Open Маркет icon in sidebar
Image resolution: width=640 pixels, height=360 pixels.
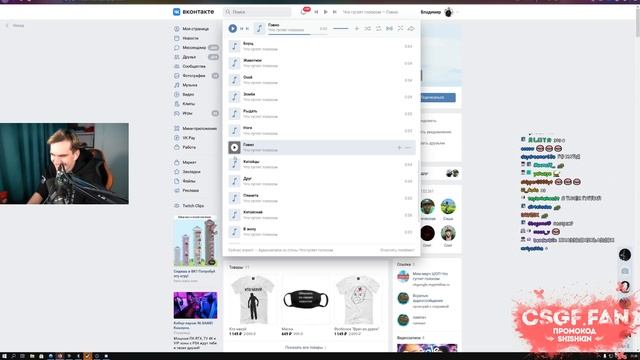click(177, 162)
